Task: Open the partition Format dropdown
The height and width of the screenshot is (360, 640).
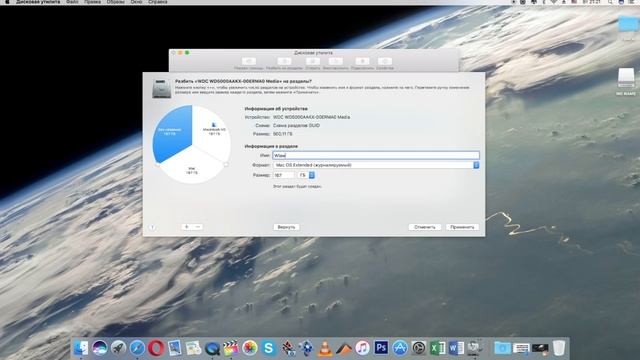Action: click(x=376, y=165)
